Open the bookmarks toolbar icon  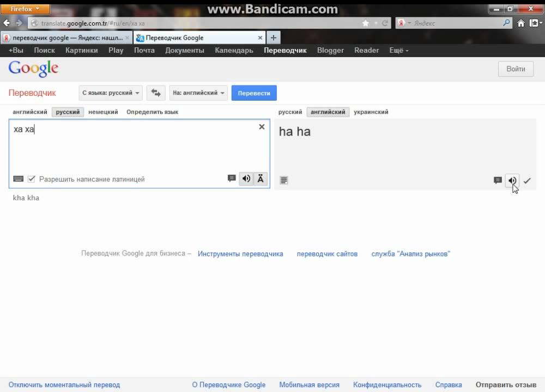coord(535,23)
